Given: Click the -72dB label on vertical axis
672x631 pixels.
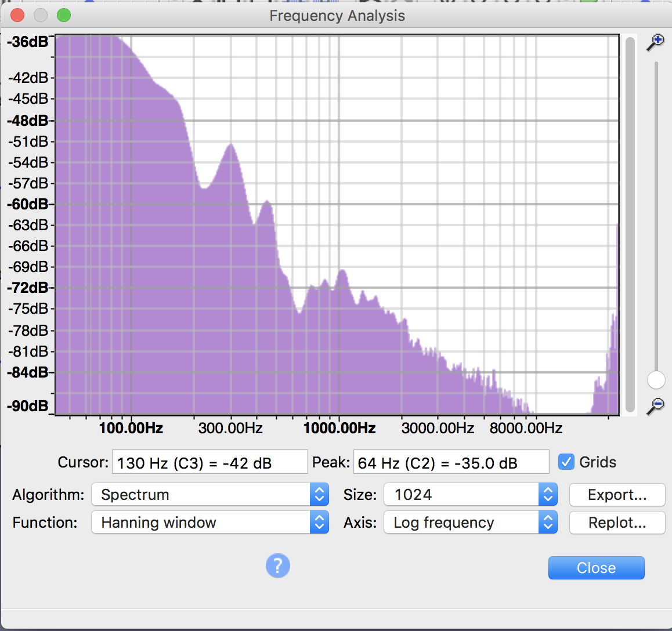Looking at the screenshot, I should pos(28,288).
